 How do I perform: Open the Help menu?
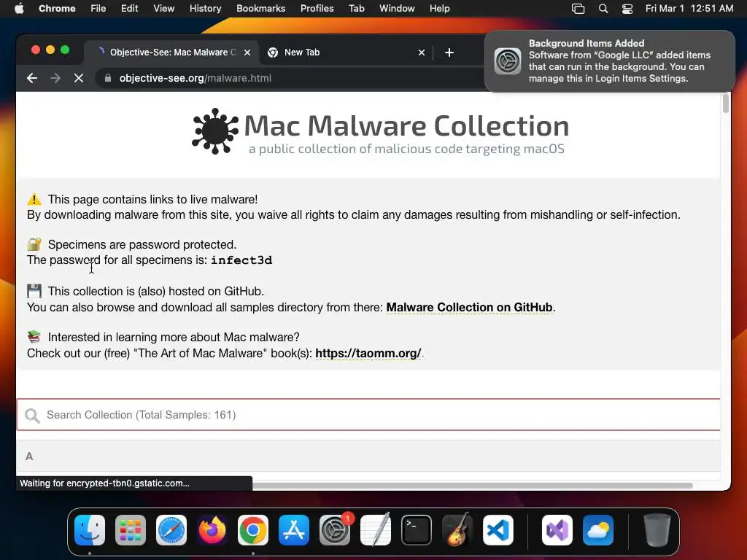439,8
